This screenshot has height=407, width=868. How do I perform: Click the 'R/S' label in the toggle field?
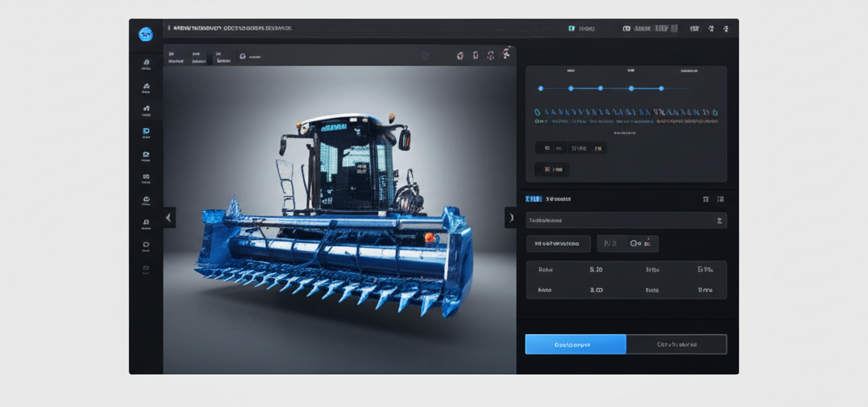coord(610,243)
